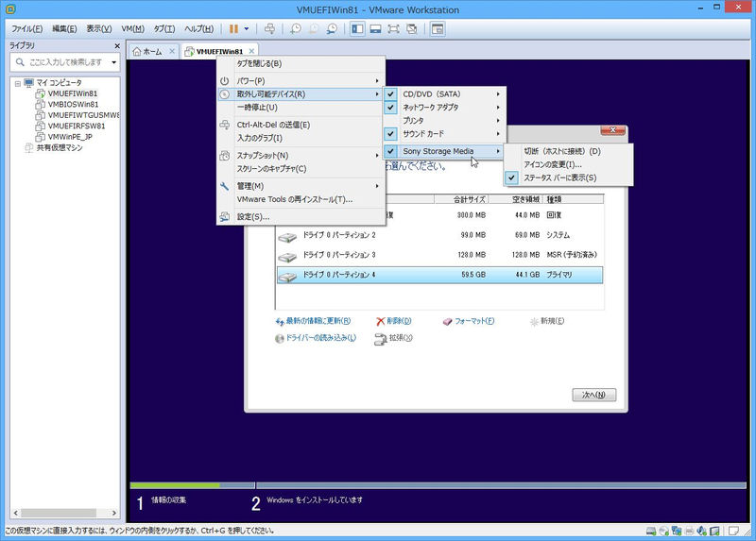Close the VMUEFIWin81 tab with its X
Viewport: 756px width, 541px height.
251,52
